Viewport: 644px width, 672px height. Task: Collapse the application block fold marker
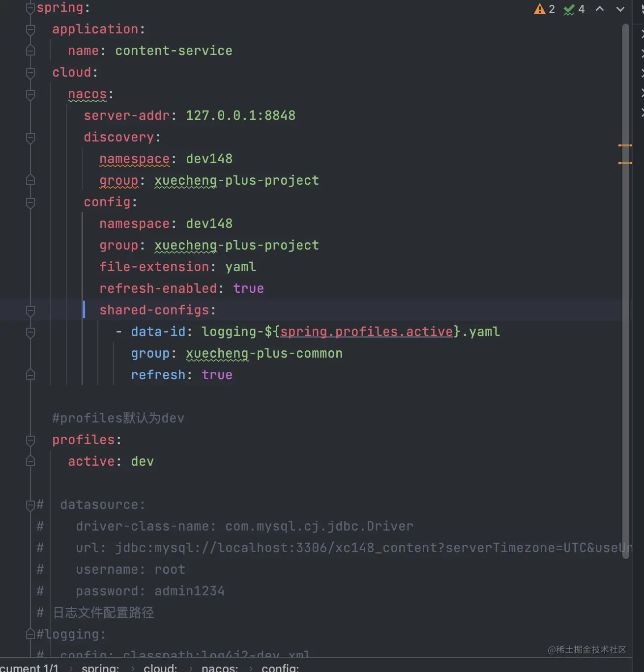(30, 29)
